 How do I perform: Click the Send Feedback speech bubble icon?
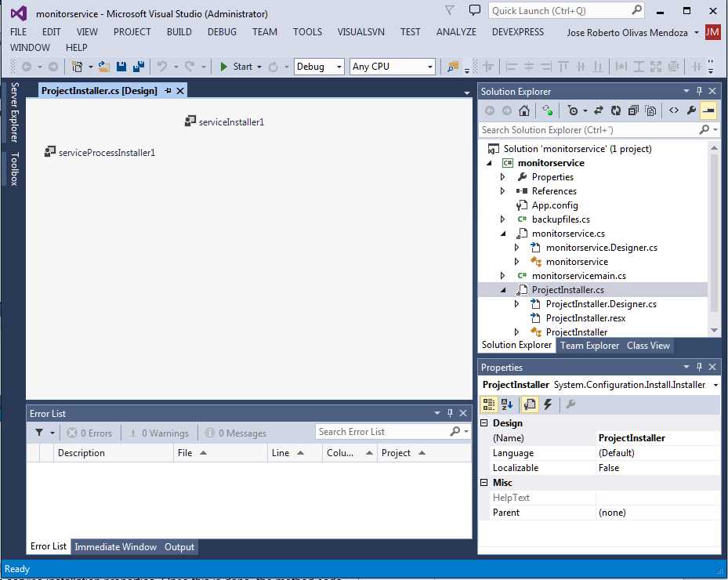475,10
